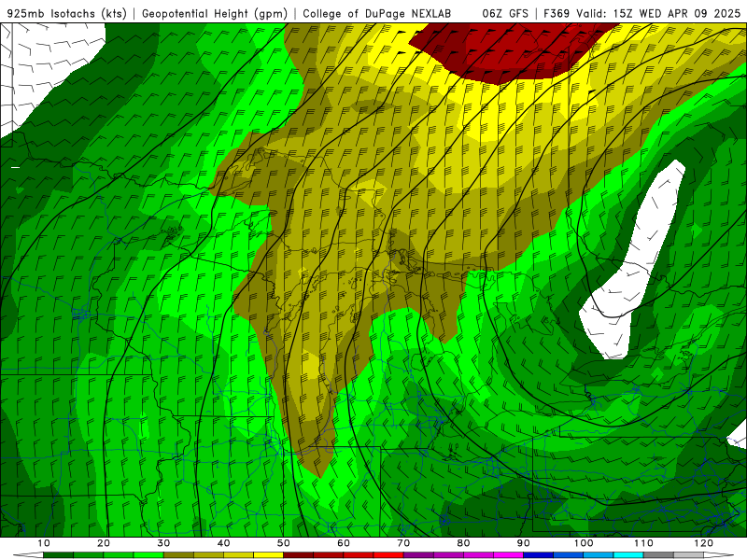Click the dark gray legend swatch at 110

point(658,555)
